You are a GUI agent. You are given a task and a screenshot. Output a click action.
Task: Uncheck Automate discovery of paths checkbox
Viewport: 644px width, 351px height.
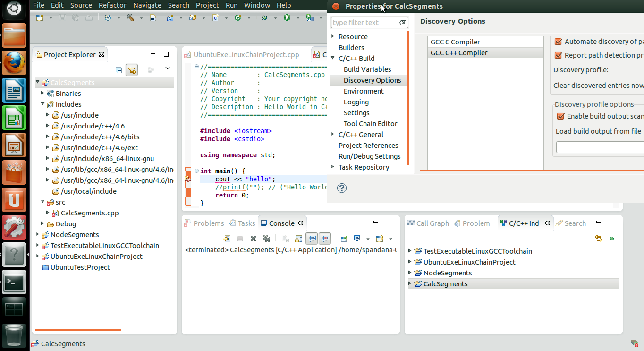click(x=558, y=42)
